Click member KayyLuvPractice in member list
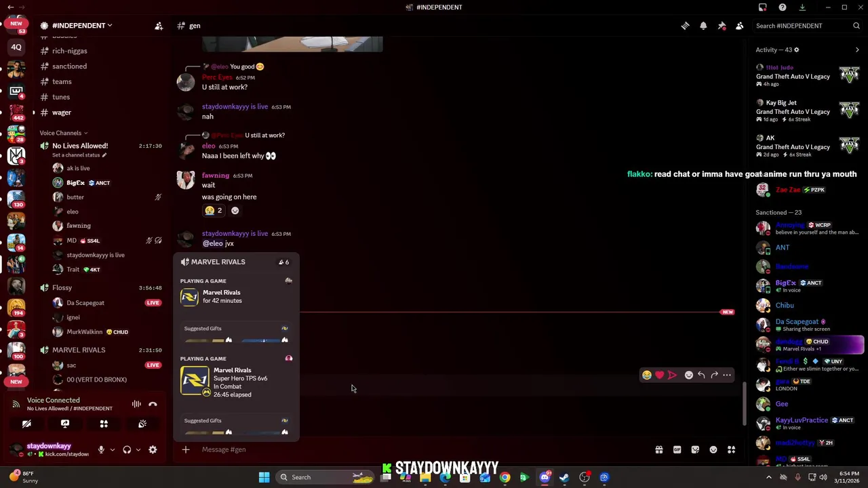This screenshot has height=488, width=868. click(802, 420)
